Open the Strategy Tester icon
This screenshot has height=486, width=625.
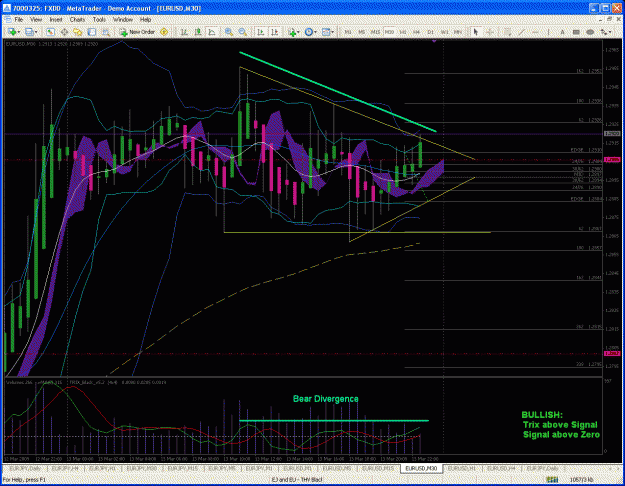tap(106, 32)
